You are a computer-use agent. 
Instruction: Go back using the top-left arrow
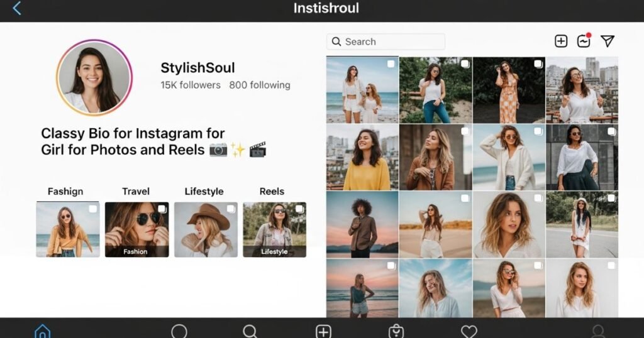click(x=17, y=8)
